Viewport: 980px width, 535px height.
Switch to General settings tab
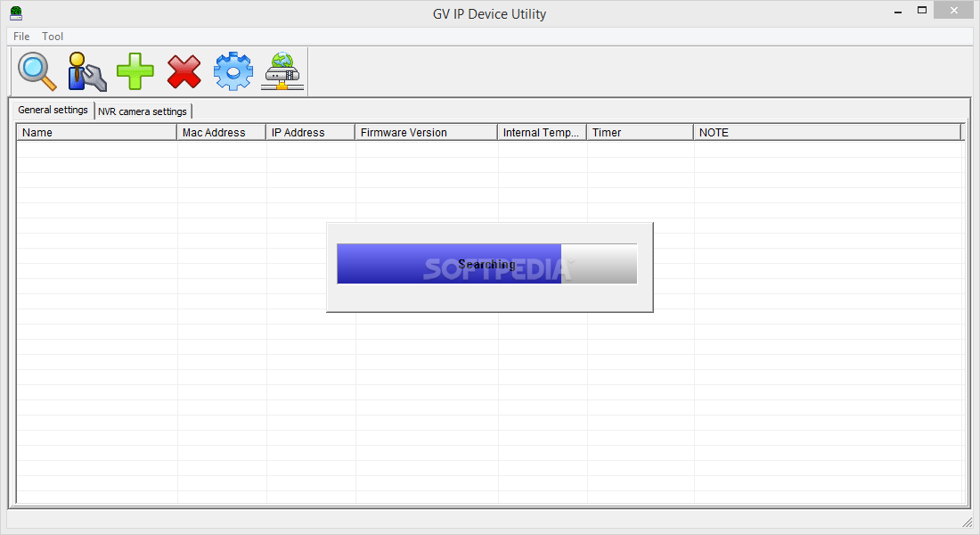click(53, 111)
